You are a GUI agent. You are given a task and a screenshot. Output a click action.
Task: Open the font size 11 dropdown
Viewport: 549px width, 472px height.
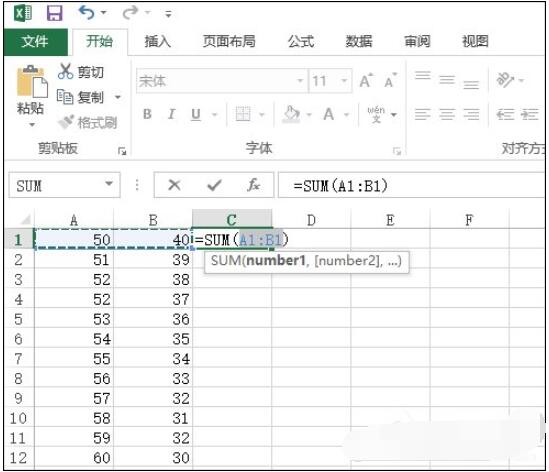point(345,81)
